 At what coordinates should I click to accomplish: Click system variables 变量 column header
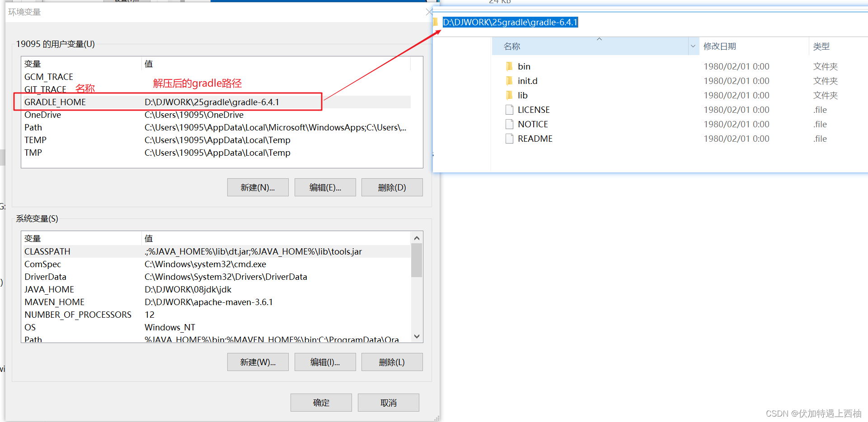(81, 238)
